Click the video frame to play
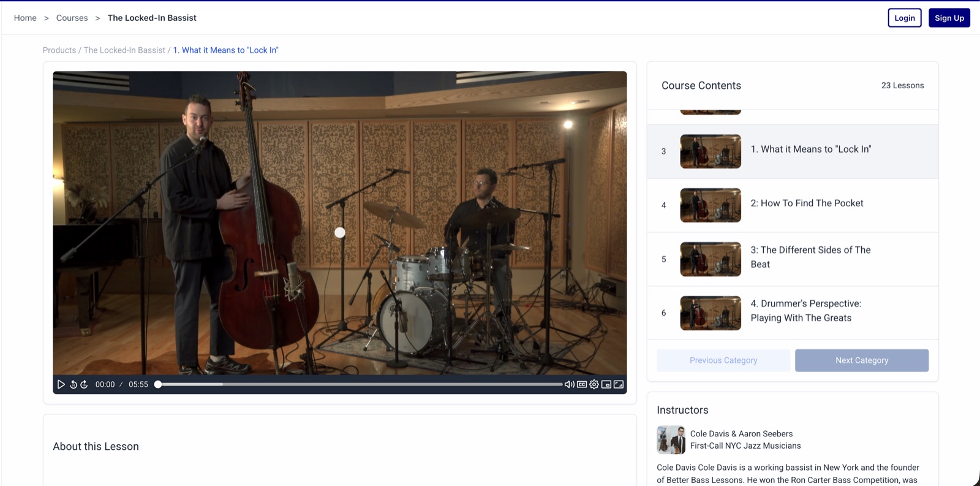Image resolution: width=980 pixels, height=486 pixels. coord(340,223)
